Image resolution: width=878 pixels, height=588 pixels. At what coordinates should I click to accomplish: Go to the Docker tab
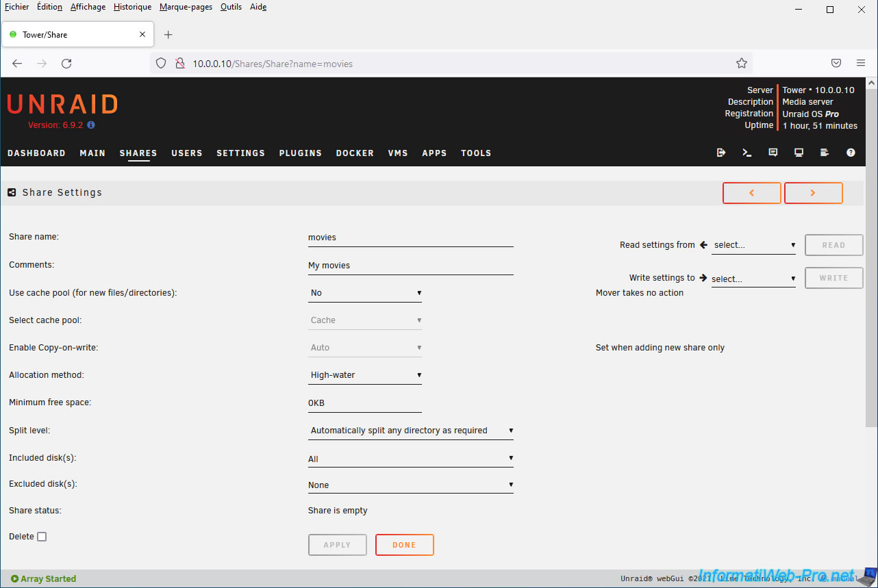(354, 153)
